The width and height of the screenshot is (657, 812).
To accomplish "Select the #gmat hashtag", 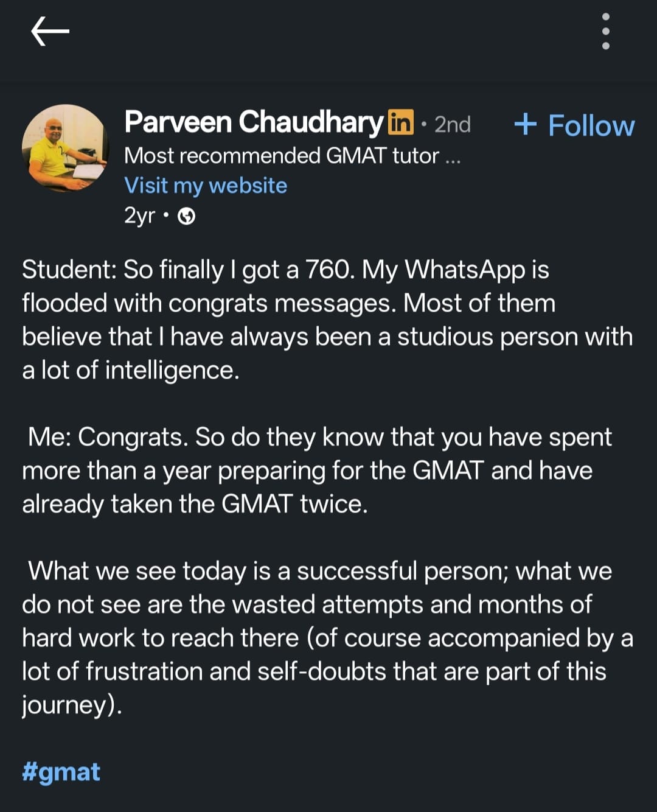I will tap(61, 772).
